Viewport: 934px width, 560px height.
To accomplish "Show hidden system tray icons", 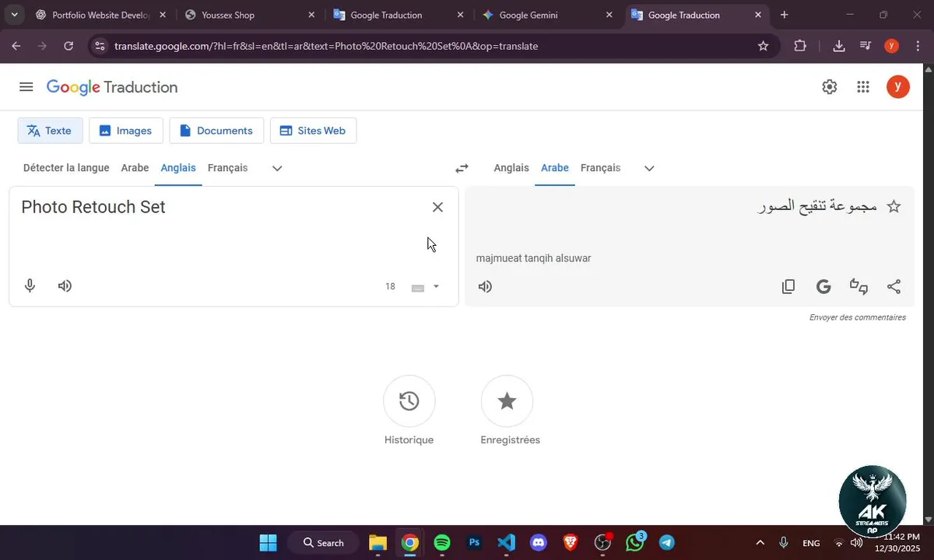I will pyautogui.click(x=760, y=543).
